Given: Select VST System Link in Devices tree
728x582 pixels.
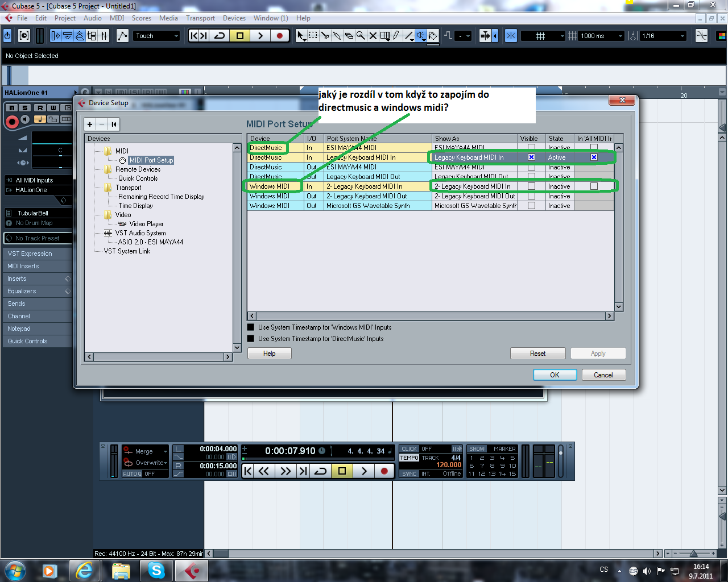Looking at the screenshot, I should click(x=127, y=251).
